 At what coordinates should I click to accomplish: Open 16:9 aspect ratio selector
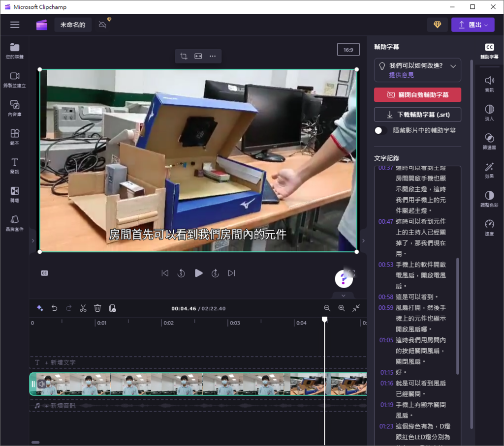348,50
